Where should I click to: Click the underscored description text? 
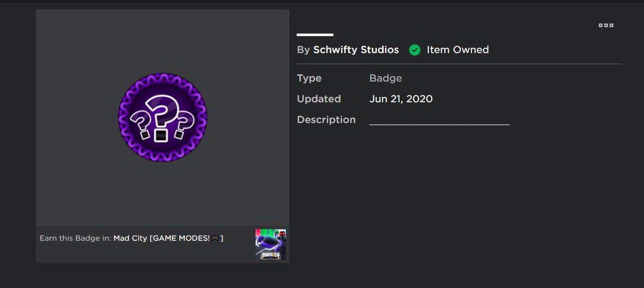point(439,122)
